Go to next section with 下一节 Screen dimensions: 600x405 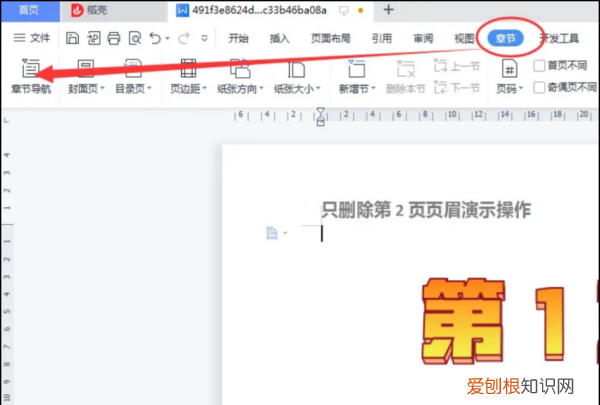click(x=457, y=88)
